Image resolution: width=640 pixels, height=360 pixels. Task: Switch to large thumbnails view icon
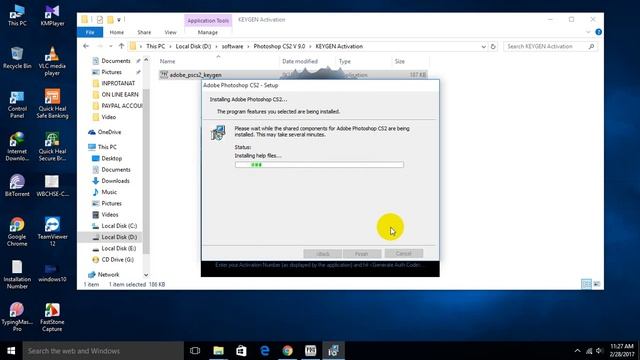596,284
